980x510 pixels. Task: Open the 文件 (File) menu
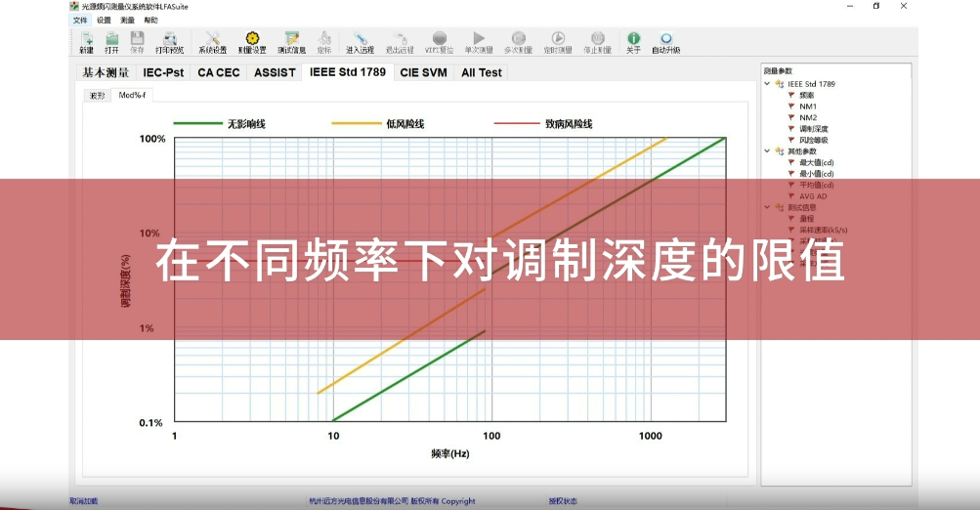(79, 20)
